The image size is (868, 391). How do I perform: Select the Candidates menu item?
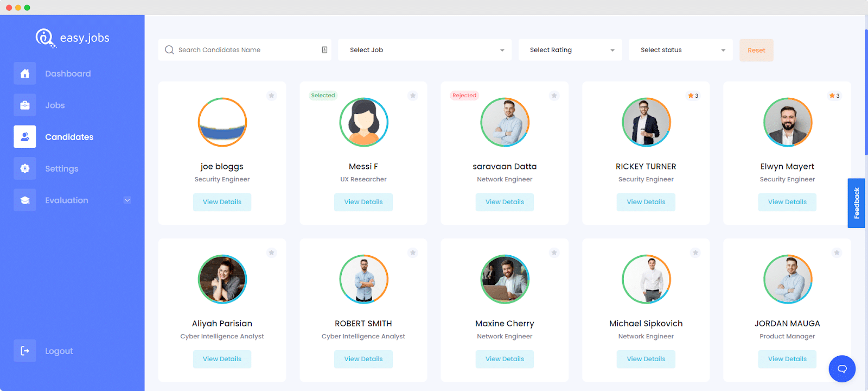[69, 137]
